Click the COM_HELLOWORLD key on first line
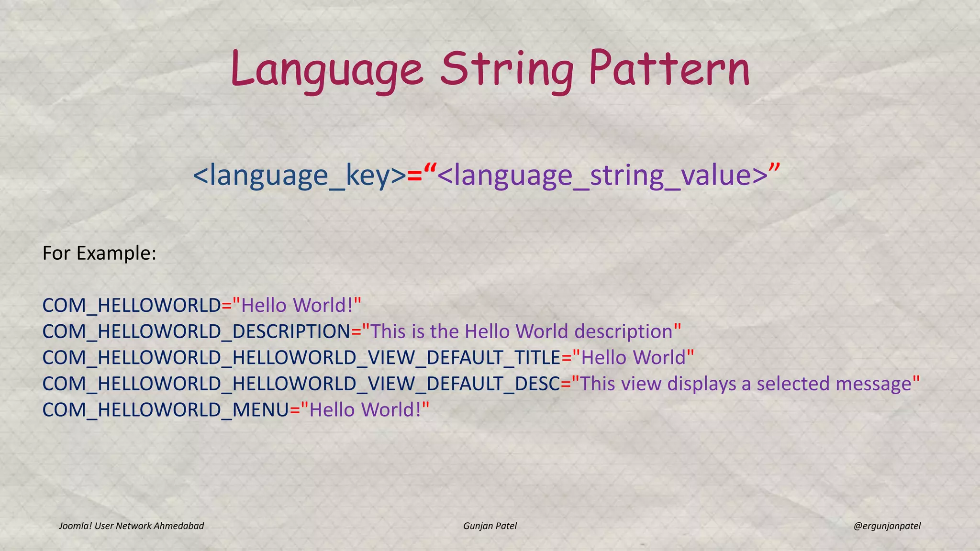The width and height of the screenshot is (980, 551). tap(132, 305)
